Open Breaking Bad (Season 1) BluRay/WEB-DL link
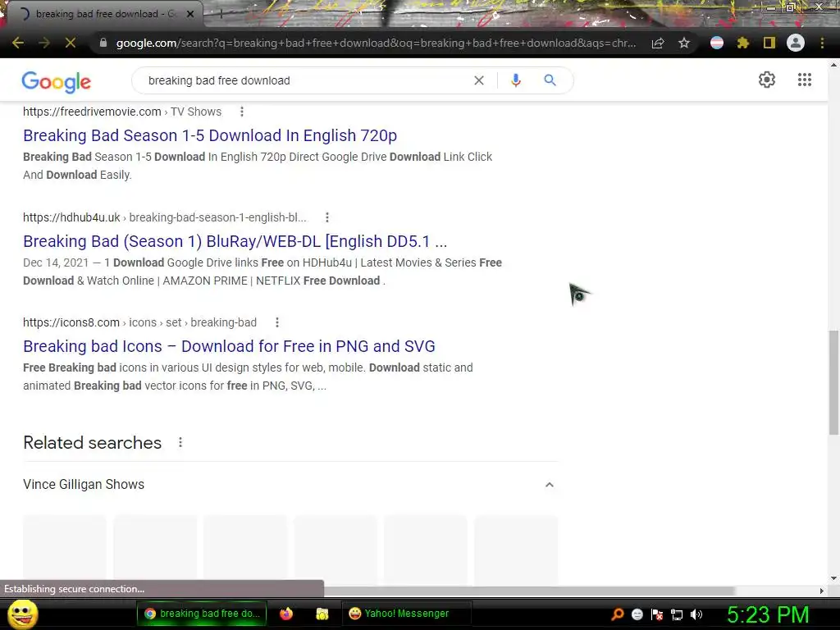The image size is (840, 630). tap(235, 241)
